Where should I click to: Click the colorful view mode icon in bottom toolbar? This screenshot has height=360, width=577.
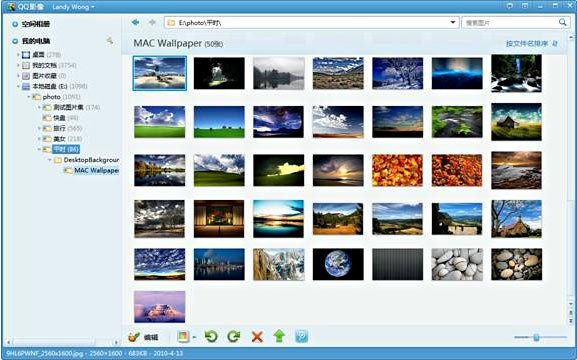click(183, 336)
